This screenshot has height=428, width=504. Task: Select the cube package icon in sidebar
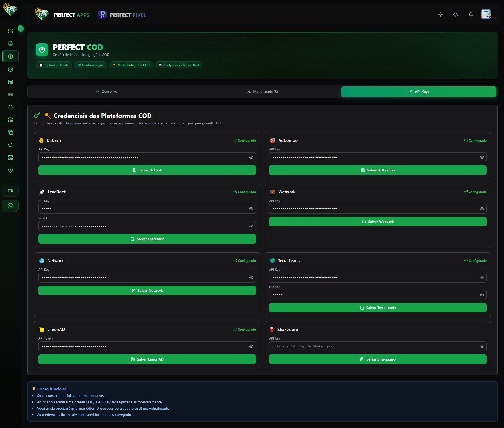click(x=10, y=56)
